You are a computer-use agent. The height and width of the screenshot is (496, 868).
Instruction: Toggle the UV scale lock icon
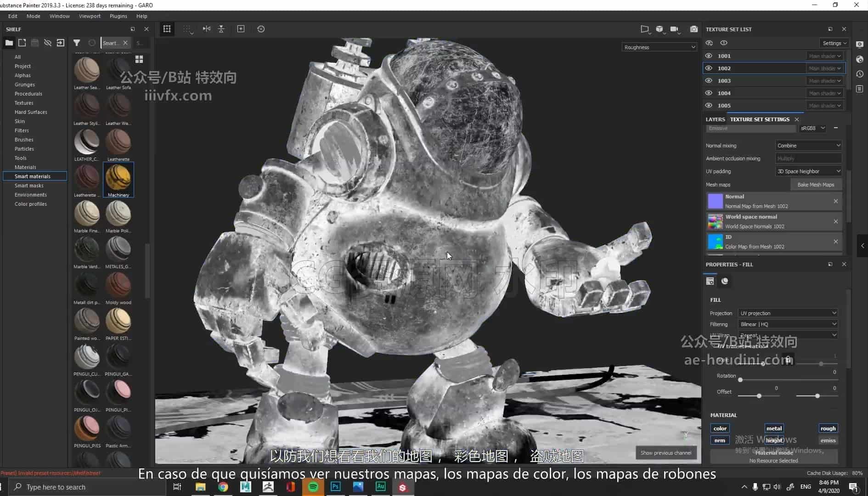click(x=788, y=359)
